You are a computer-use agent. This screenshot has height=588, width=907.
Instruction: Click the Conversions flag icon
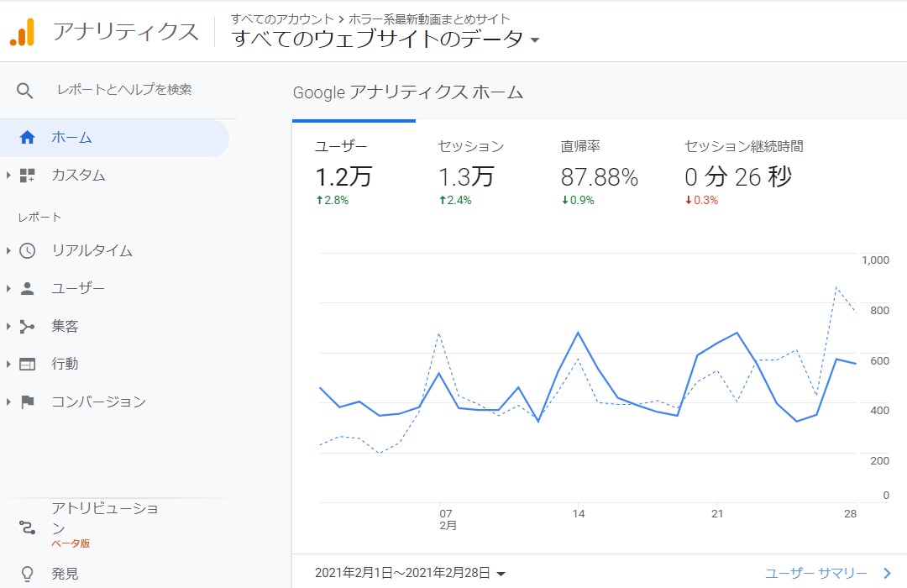(27, 402)
